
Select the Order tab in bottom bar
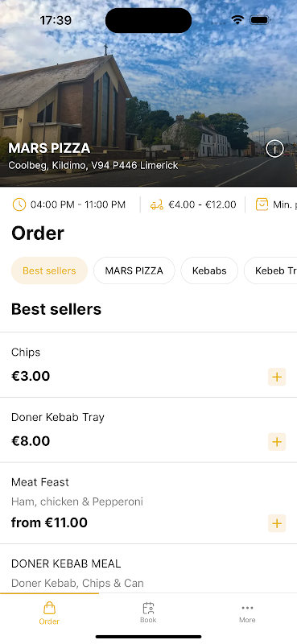coord(49,613)
